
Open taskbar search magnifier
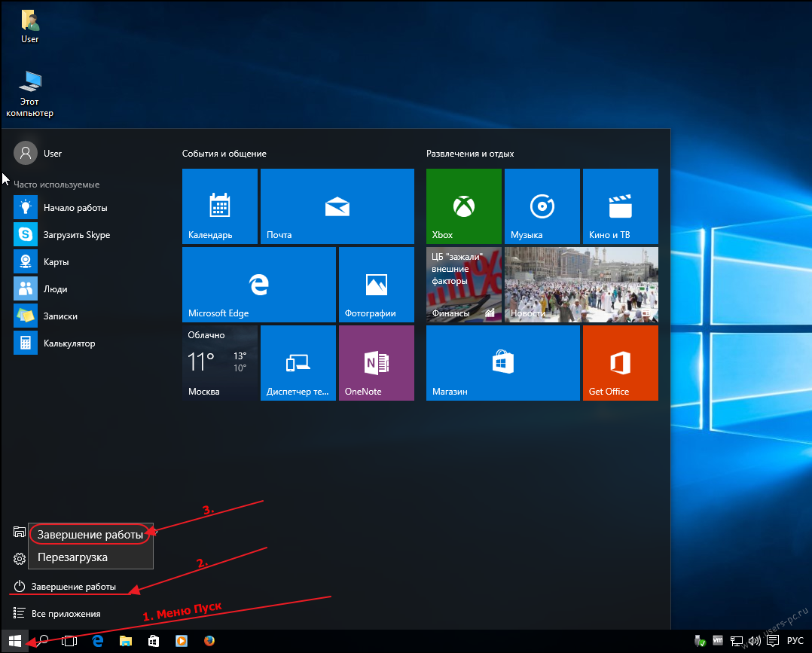click(x=44, y=641)
